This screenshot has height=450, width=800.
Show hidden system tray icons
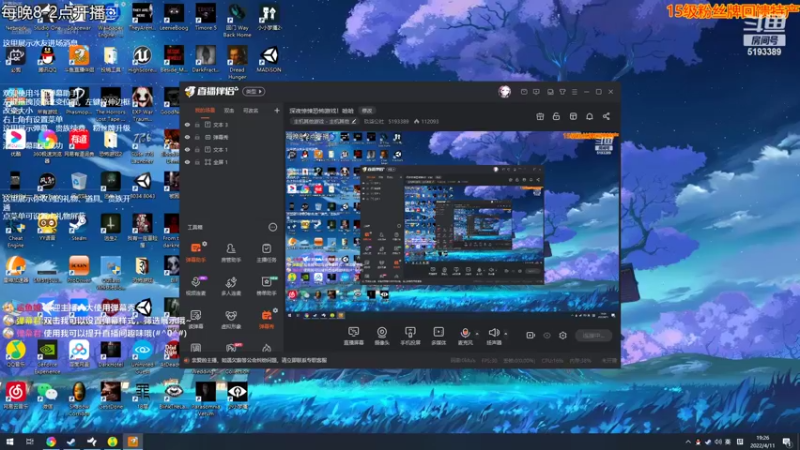(688, 441)
